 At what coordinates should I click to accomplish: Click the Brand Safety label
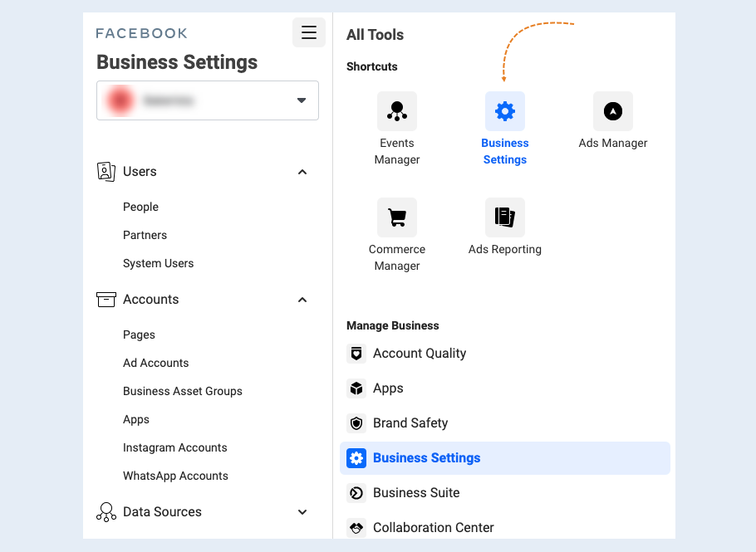[410, 423]
